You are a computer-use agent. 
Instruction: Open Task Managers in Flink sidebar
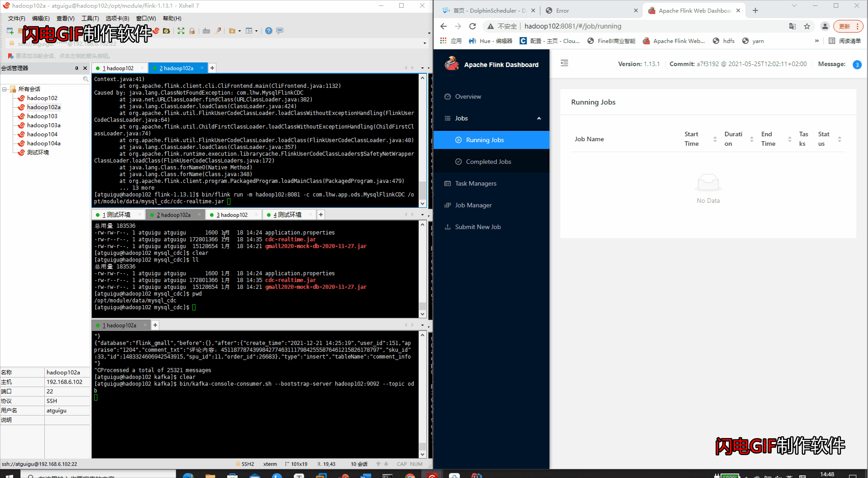(x=491, y=183)
